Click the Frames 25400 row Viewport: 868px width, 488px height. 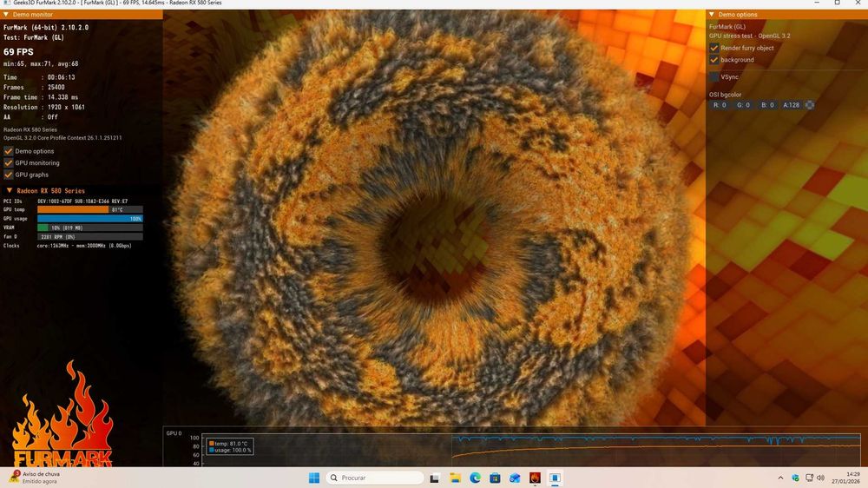click(35, 87)
